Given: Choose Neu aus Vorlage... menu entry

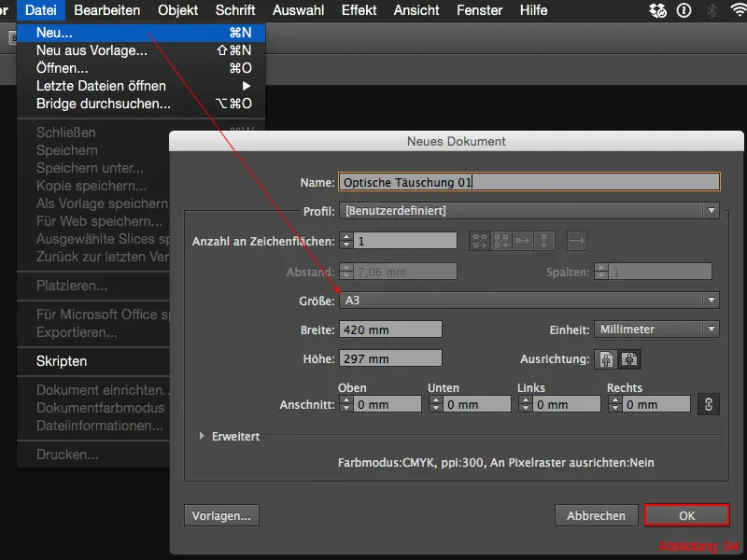Looking at the screenshot, I should coord(141,50).
